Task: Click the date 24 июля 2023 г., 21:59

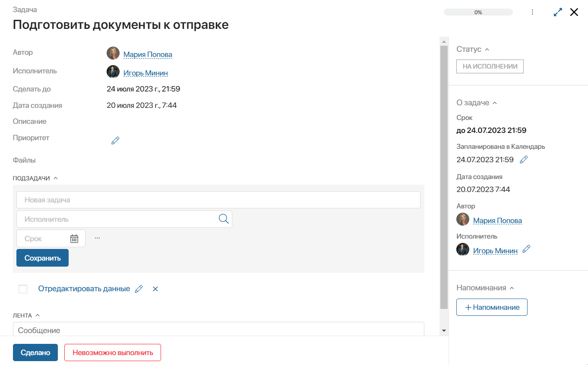Action: [143, 89]
